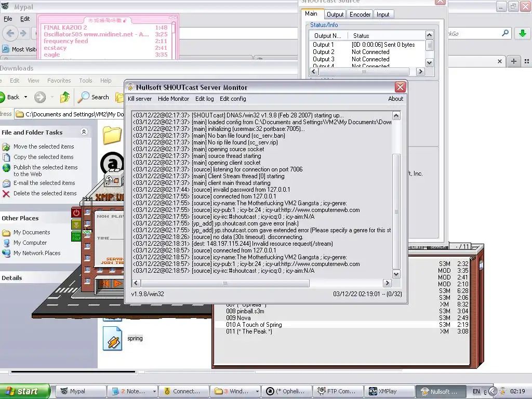Select FINAL KAZOO 2 in pink playlist

[x=105, y=28]
